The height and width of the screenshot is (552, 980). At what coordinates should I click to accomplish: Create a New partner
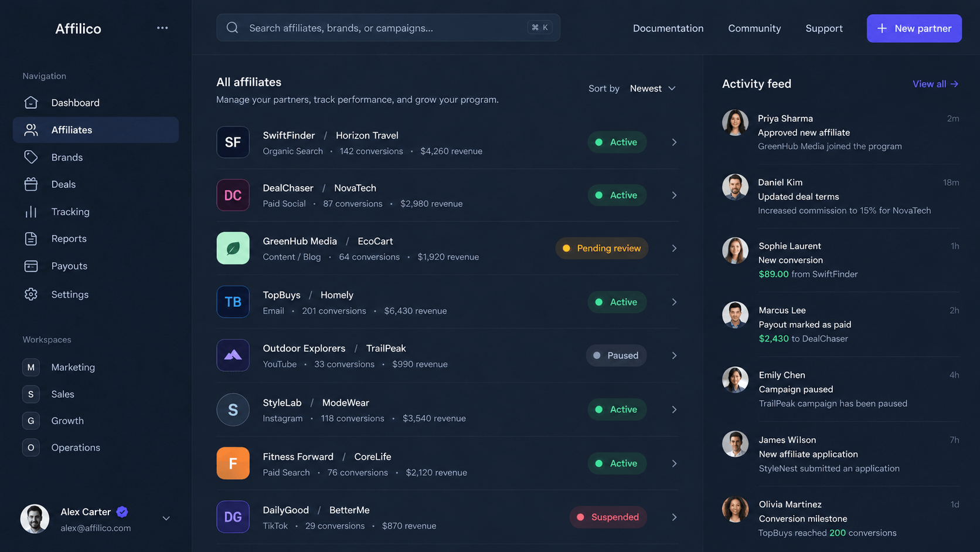pyautogui.click(x=914, y=28)
